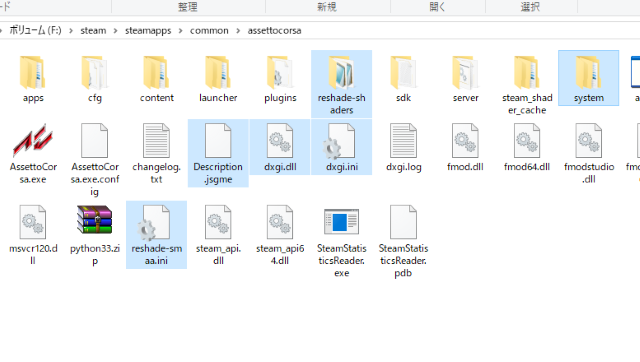Image resolution: width=640 pixels, height=362 pixels.
Task: Navigate to common in the address bar
Action: click(x=209, y=31)
